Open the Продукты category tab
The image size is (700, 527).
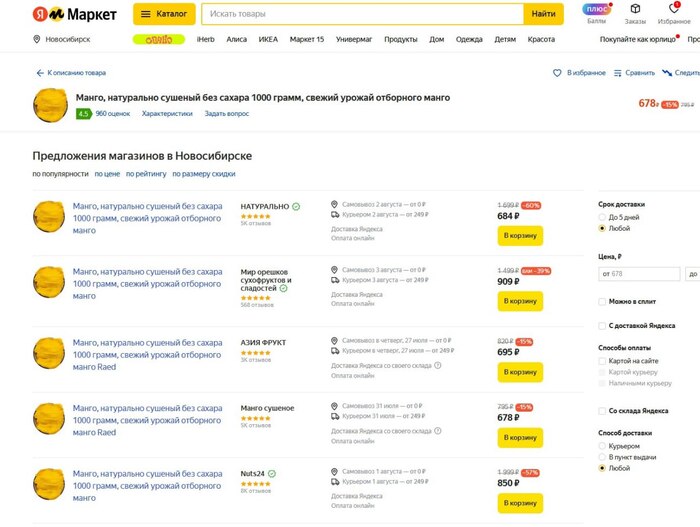(400, 39)
